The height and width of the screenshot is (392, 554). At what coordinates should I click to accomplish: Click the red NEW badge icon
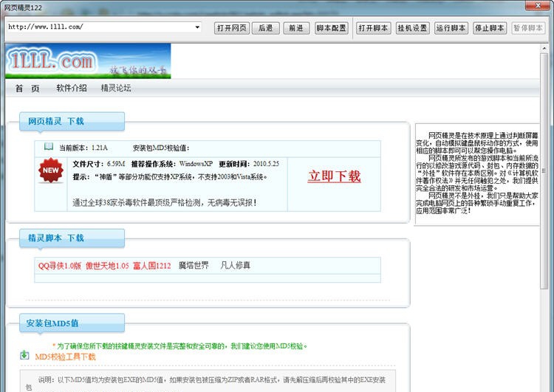pyautogui.click(x=51, y=171)
